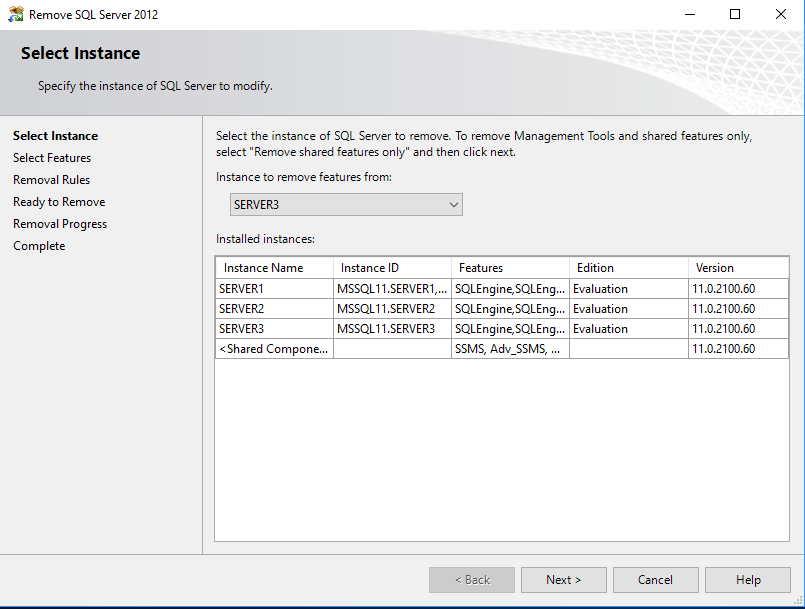Screen dimensions: 805x609
Task: Select the Shared Components row
Action: [273, 348]
